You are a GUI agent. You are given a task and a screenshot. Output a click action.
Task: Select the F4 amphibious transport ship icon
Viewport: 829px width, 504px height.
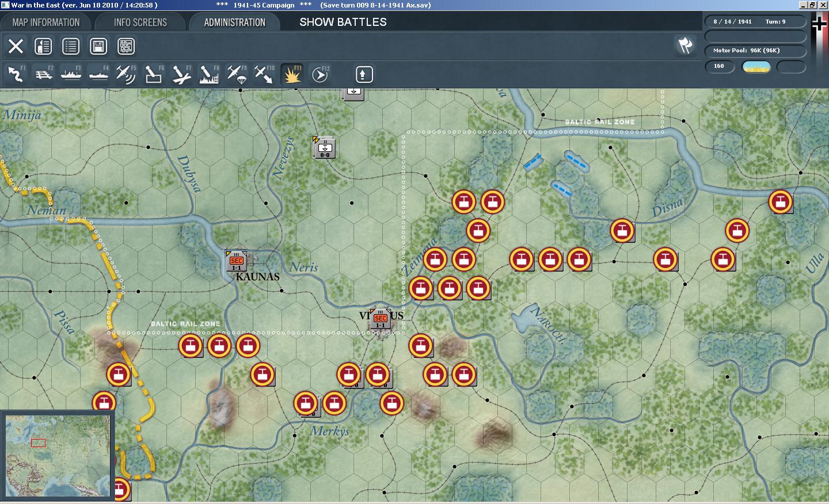pos(98,74)
